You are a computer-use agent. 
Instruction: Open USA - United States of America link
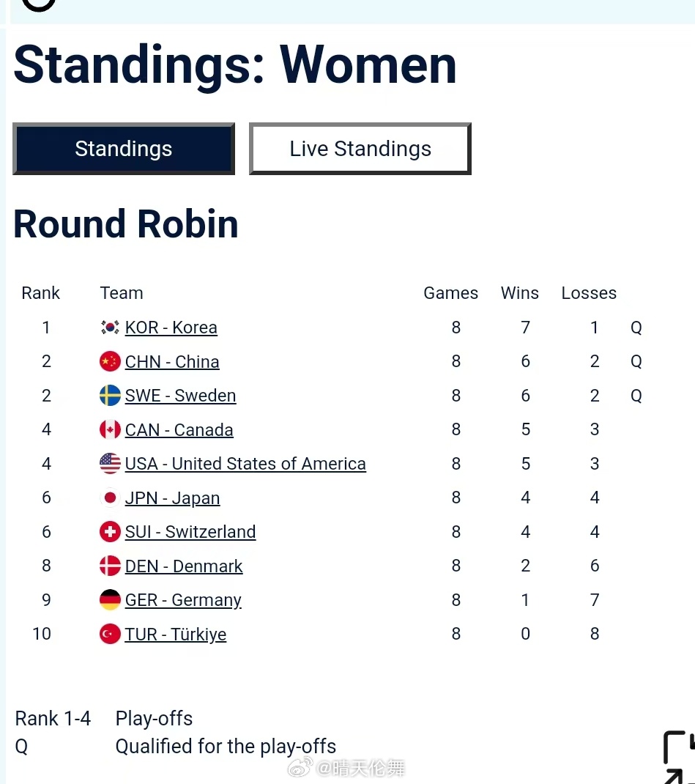point(245,464)
